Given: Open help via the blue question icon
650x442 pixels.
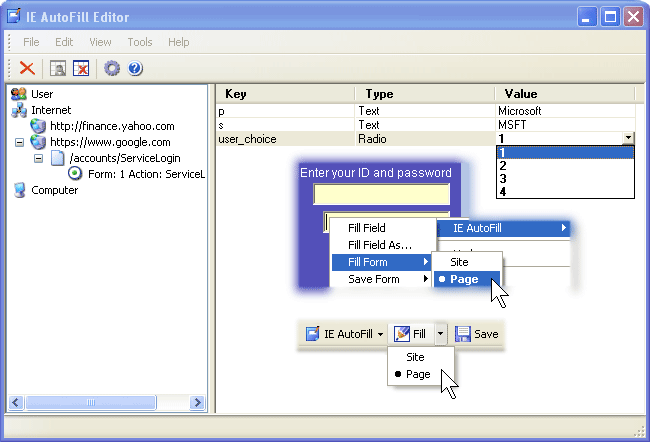Looking at the screenshot, I should pos(135,68).
